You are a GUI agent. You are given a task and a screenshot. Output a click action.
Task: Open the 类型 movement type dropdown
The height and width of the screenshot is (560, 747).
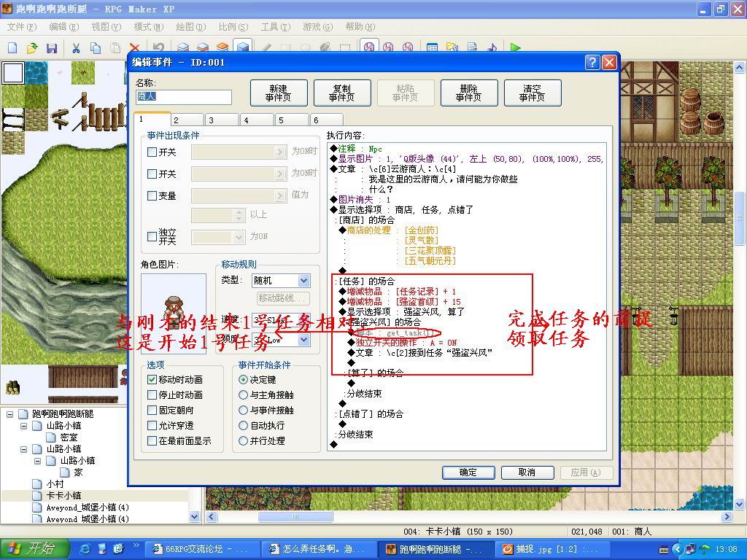304,281
